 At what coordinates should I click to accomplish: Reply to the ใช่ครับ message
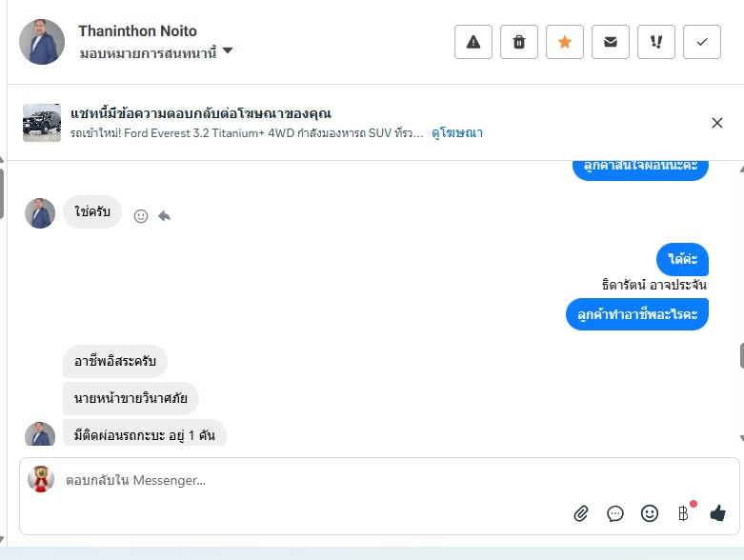[x=164, y=216]
